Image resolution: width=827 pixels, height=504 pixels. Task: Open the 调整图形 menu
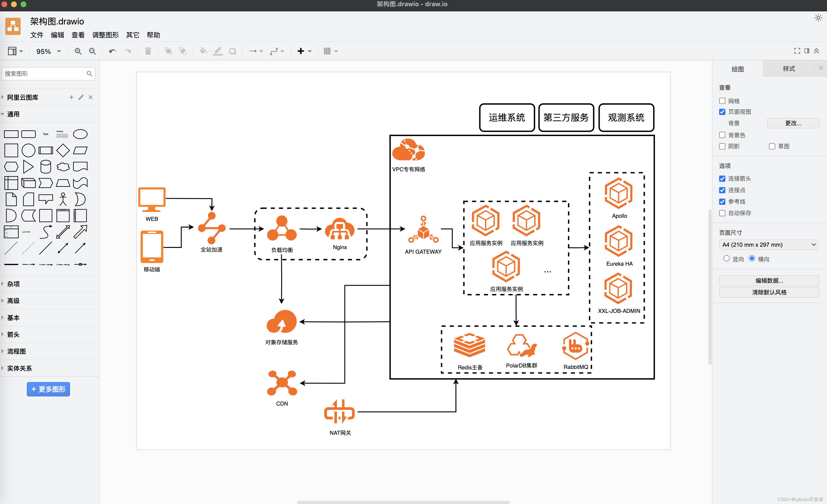(105, 35)
